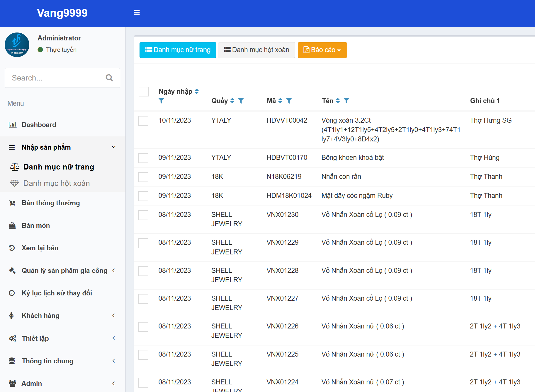Click the Ghi chú 1 column header

(x=485, y=101)
